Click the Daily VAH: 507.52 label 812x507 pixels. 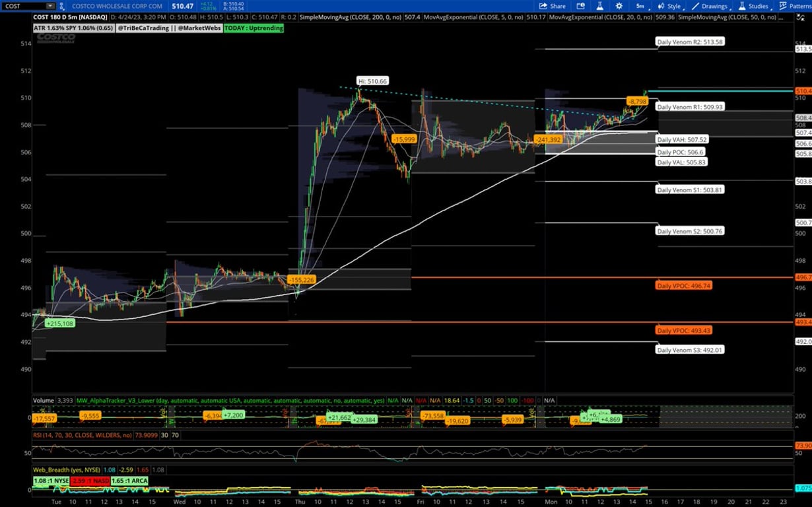point(683,140)
